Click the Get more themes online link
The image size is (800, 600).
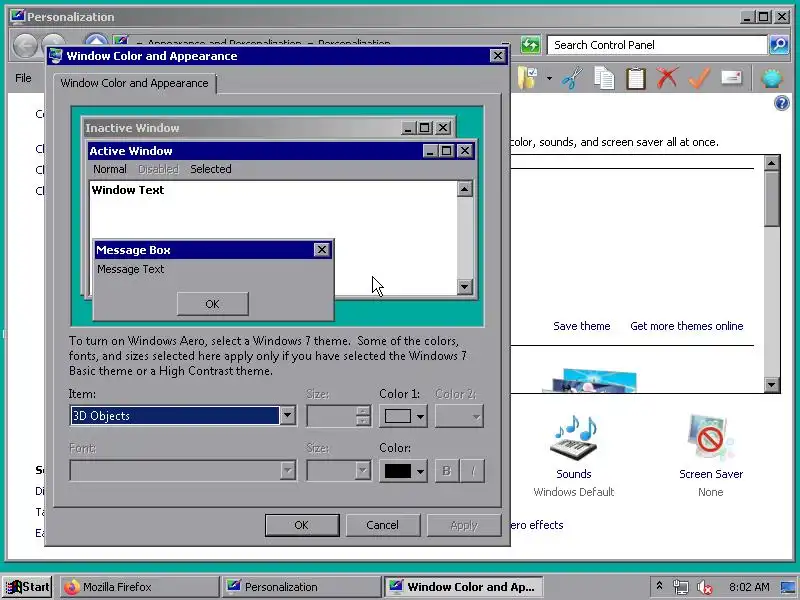[x=687, y=326]
